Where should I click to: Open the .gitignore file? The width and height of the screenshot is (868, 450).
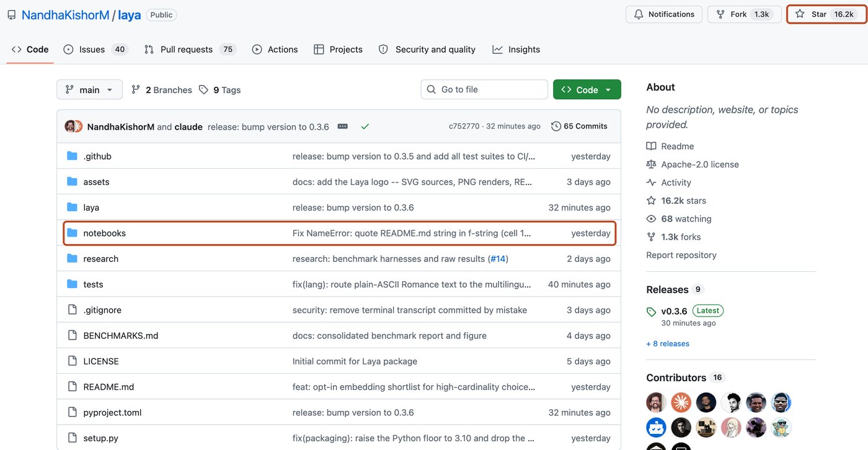click(102, 310)
